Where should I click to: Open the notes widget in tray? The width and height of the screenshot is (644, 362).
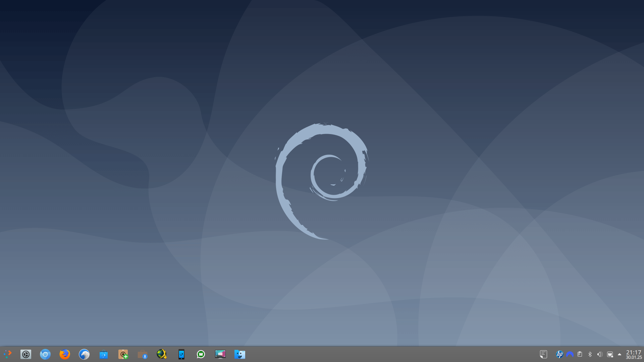pyautogui.click(x=543, y=354)
